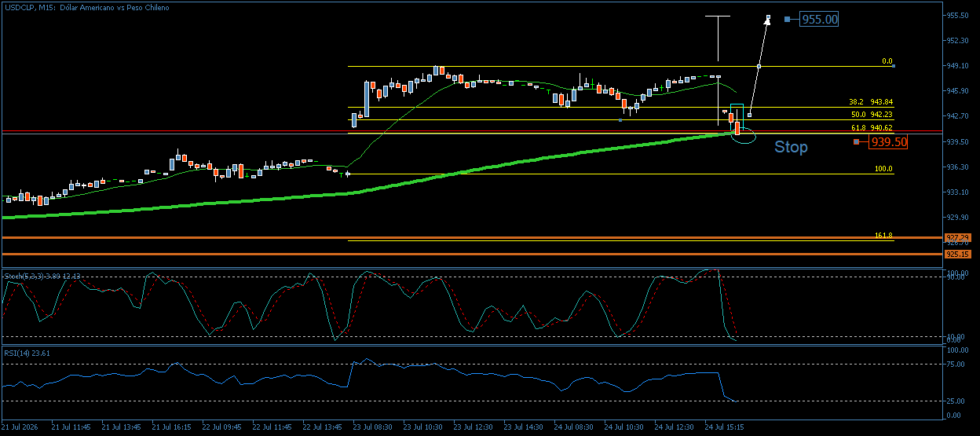Click the "23 Jul 08:30" time label

point(372,427)
